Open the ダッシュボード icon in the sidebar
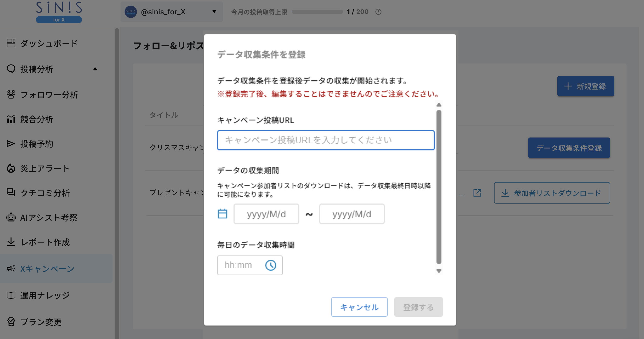644x339 pixels. (11, 44)
